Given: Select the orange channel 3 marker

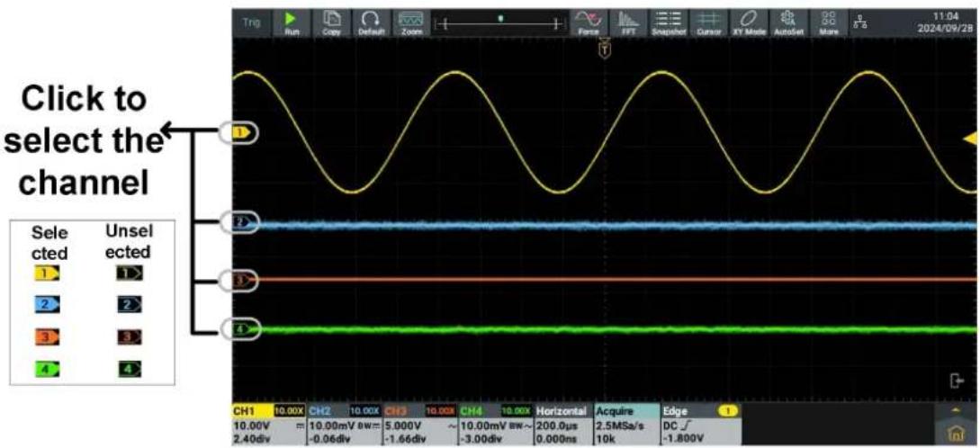Looking at the screenshot, I should coord(241,281).
